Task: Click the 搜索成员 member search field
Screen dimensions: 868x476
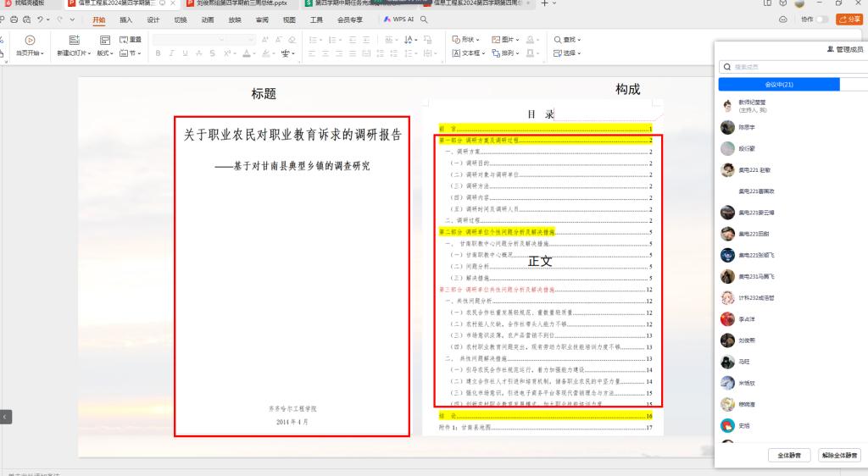Action: 793,67
